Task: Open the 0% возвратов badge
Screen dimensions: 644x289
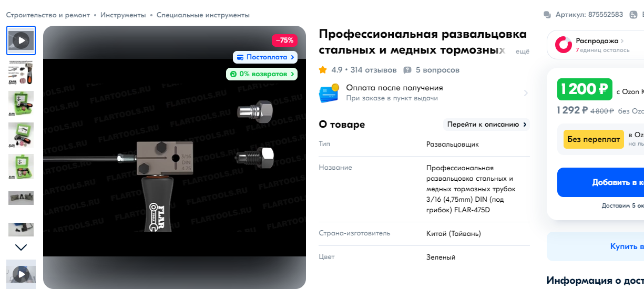Action: coord(262,74)
